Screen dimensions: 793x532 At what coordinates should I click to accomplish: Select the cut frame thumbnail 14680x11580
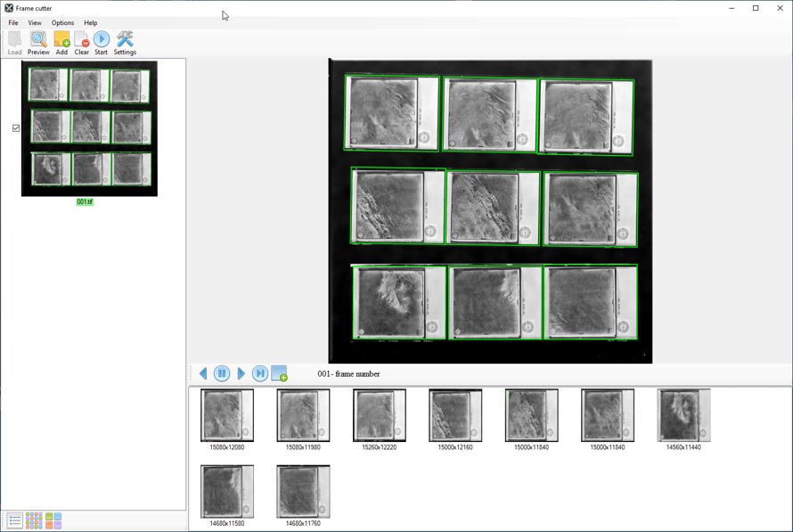click(227, 492)
